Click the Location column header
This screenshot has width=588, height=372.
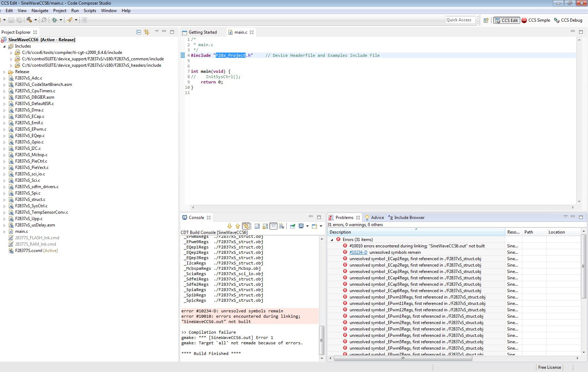[564, 232]
